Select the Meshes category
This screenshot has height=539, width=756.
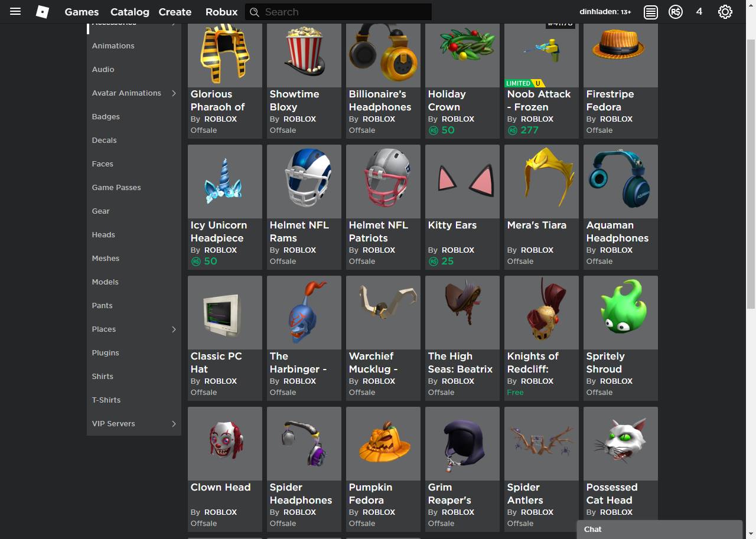(x=106, y=258)
